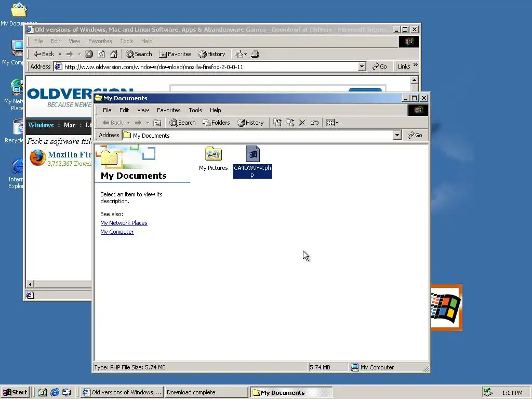Click Search in Internet Explorer toolbar
The width and height of the screenshot is (532, 399).
pyautogui.click(x=139, y=54)
